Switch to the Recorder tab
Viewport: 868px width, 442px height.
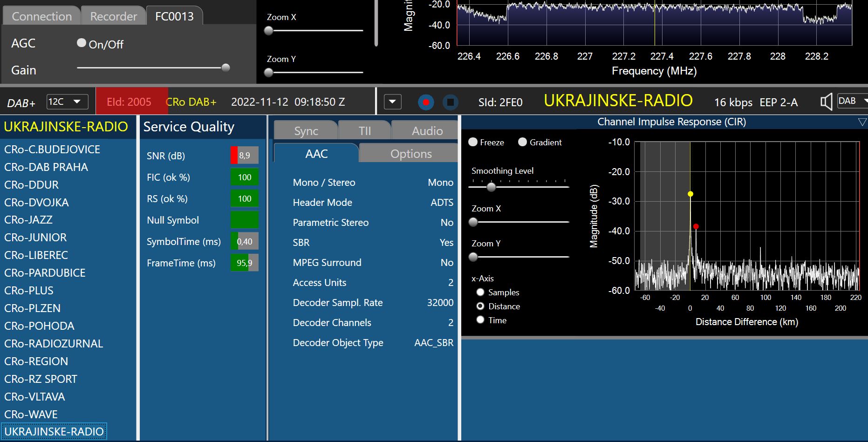pyautogui.click(x=113, y=16)
